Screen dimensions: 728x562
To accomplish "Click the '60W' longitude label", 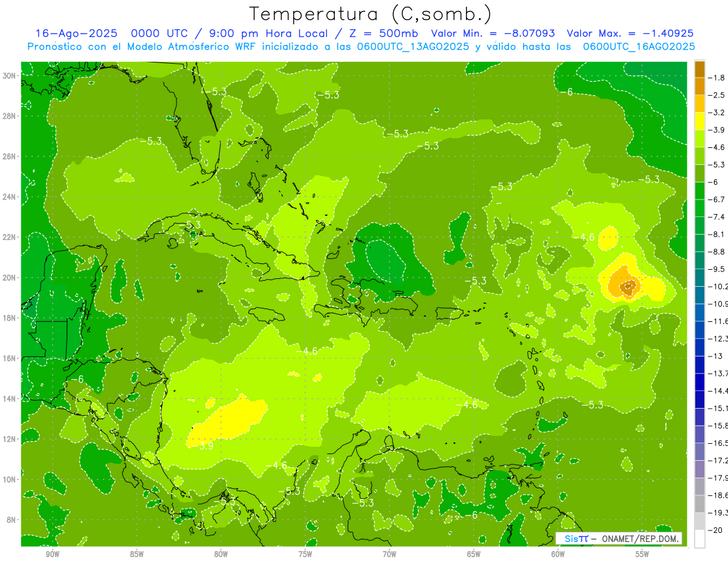I will pos(558,554).
